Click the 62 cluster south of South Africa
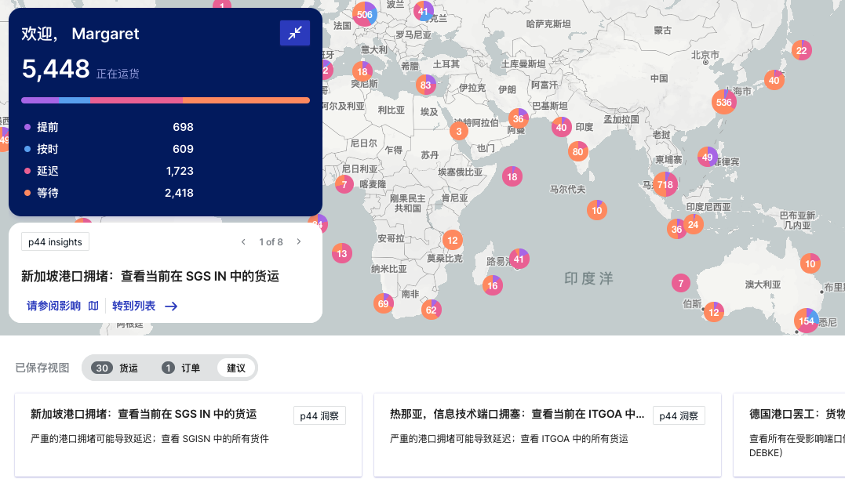The height and width of the screenshot is (504, 845). [431, 310]
